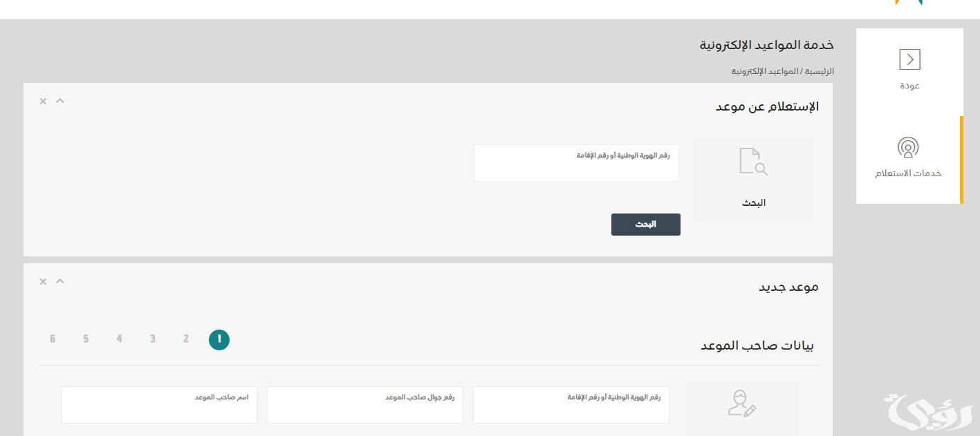This screenshot has width=980, height=436.
Task: Click the document search icon above البحث
Action: (753, 161)
